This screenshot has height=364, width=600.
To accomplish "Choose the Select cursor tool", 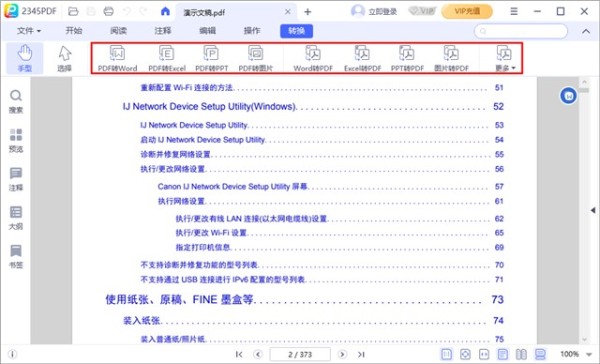I will [x=64, y=58].
